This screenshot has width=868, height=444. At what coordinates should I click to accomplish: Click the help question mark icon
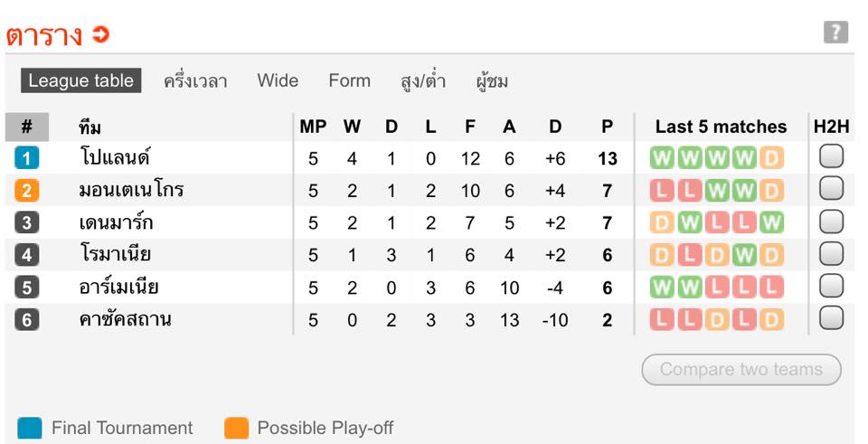835,33
